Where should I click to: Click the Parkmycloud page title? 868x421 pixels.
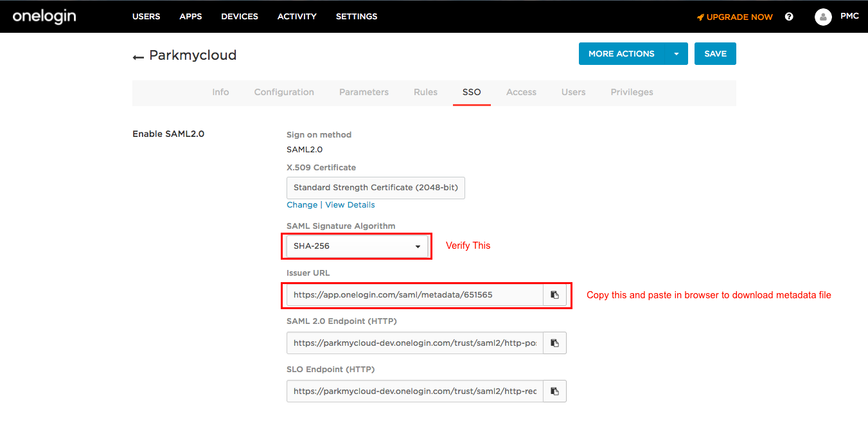point(193,55)
